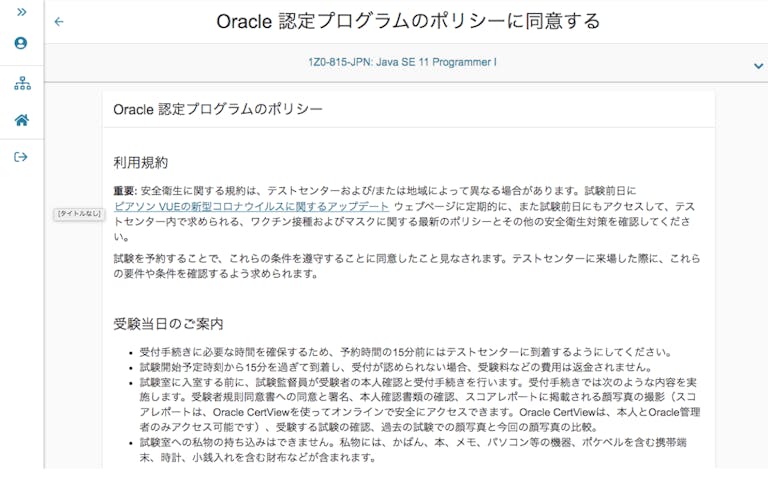The image size is (768, 484).
Task: Click the 受験当日のご案内 heading
Action: click(x=168, y=324)
